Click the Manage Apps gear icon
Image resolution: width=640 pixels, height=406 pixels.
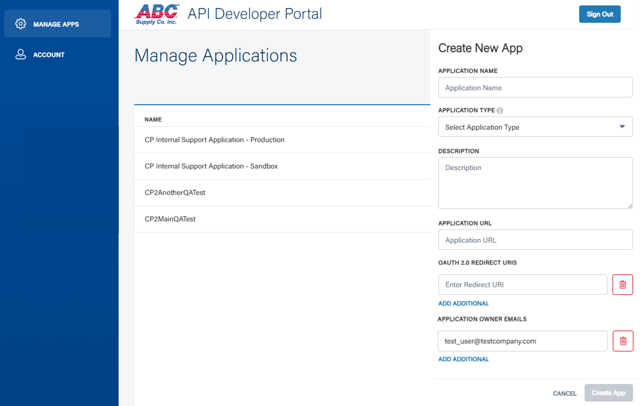coord(21,24)
